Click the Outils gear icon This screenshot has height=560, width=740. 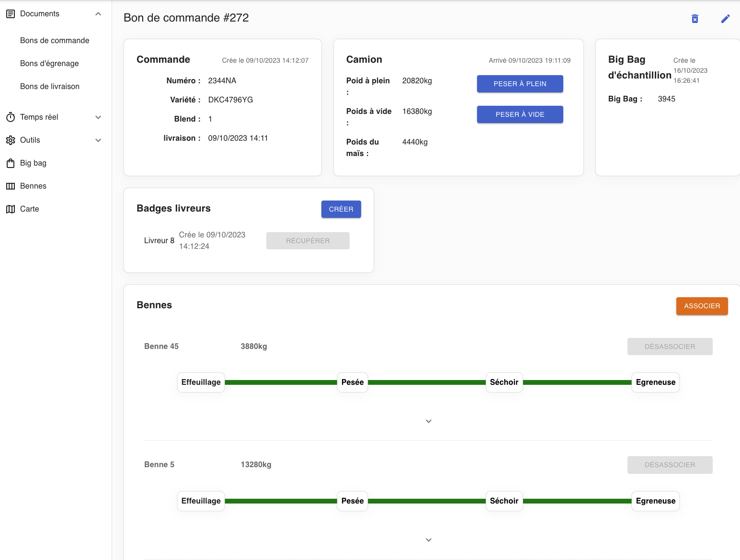pos(11,140)
